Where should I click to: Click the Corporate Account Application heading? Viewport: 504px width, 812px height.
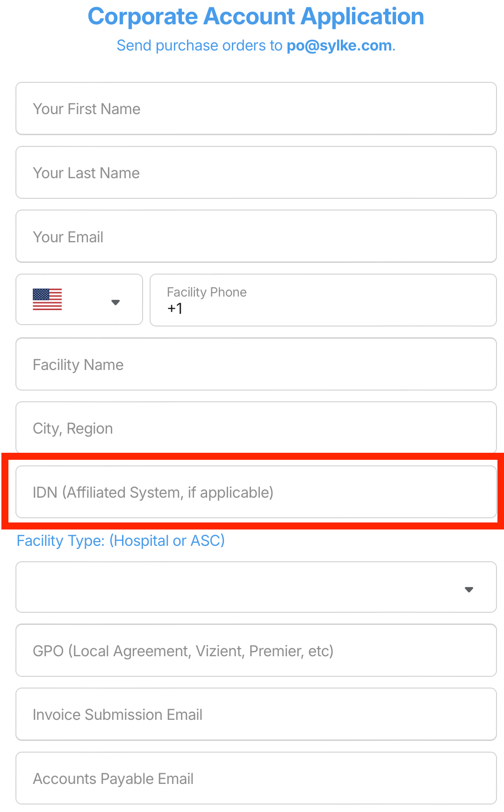(x=256, y=17)
